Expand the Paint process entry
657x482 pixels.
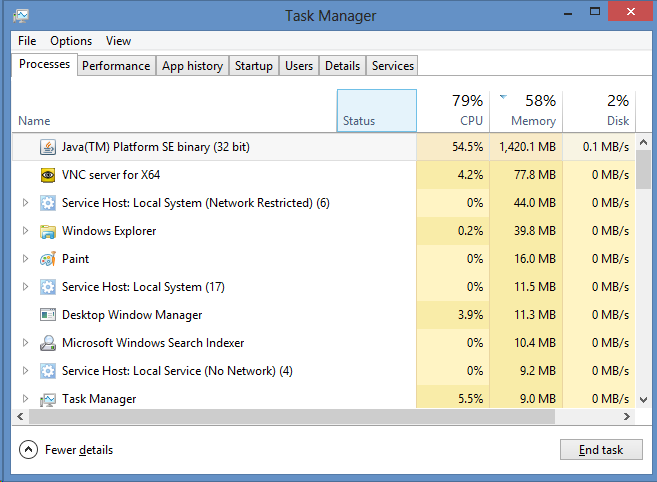click(x=25, y=259)
